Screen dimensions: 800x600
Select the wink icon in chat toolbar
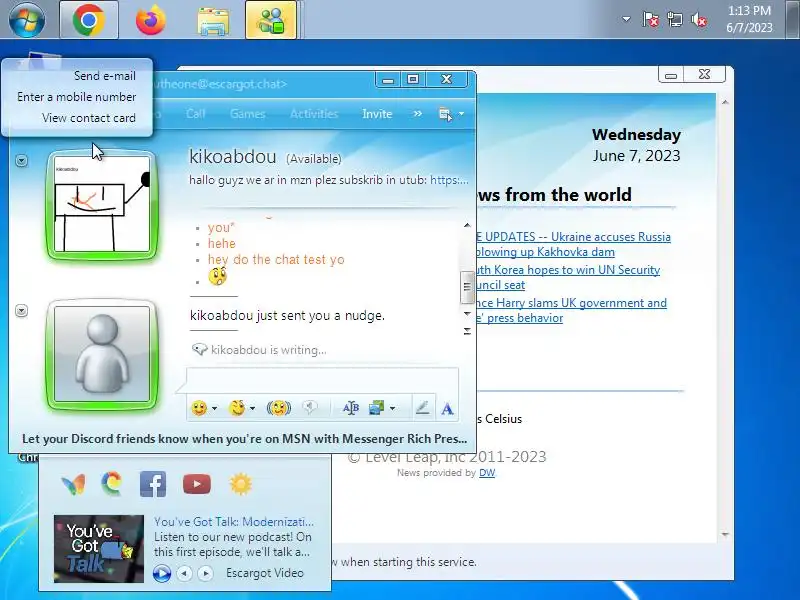tap(237, 408)
